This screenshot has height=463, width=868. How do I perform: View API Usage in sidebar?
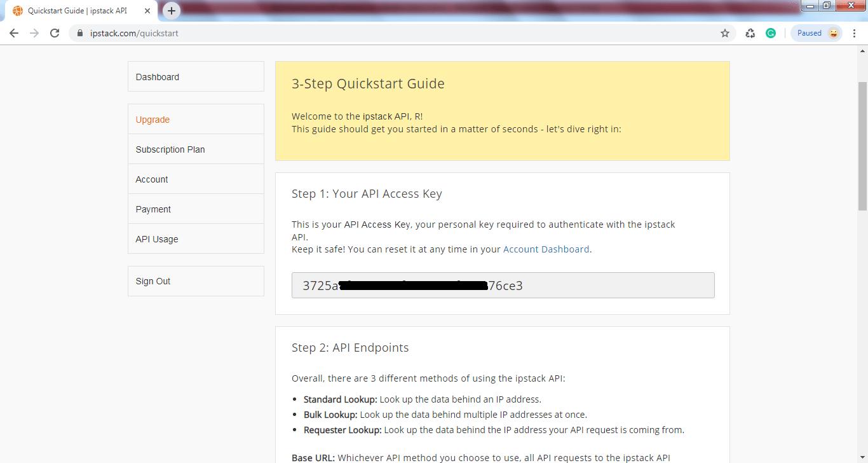click(196, 239)
